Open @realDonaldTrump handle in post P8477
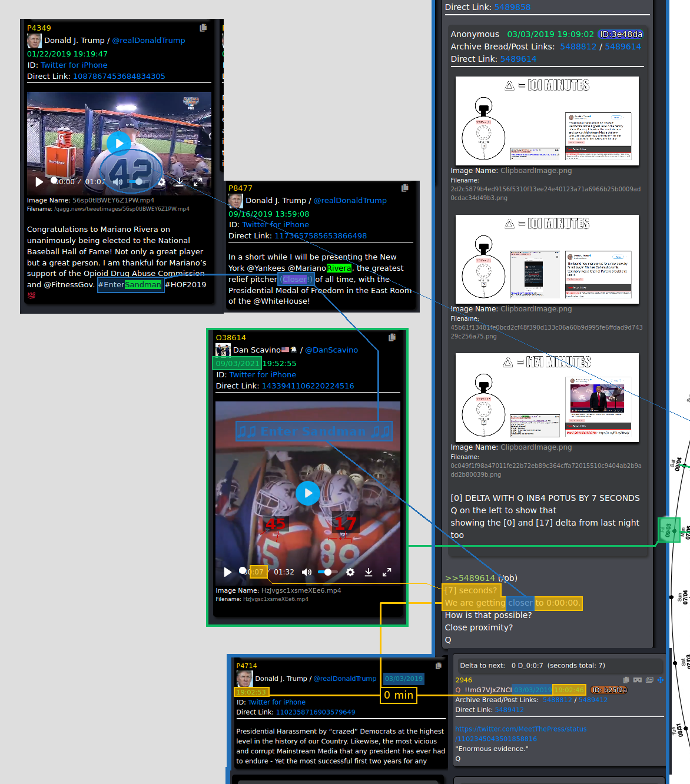Screen dimensions: 690x784 click(350, 200)
